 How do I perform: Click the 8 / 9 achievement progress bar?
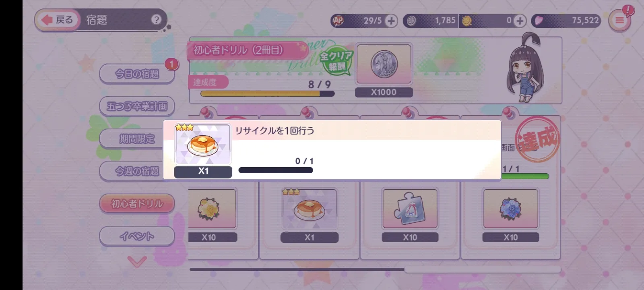pos(267,94)
